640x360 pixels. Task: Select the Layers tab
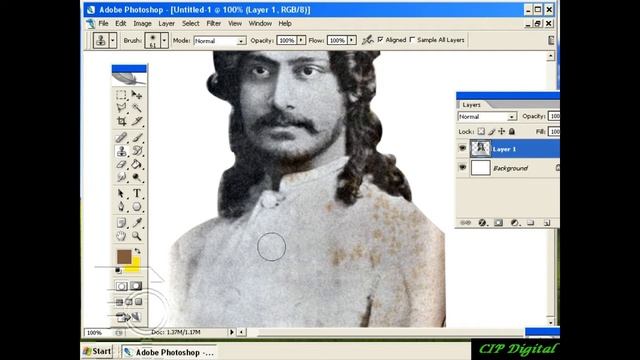point(471,105)
